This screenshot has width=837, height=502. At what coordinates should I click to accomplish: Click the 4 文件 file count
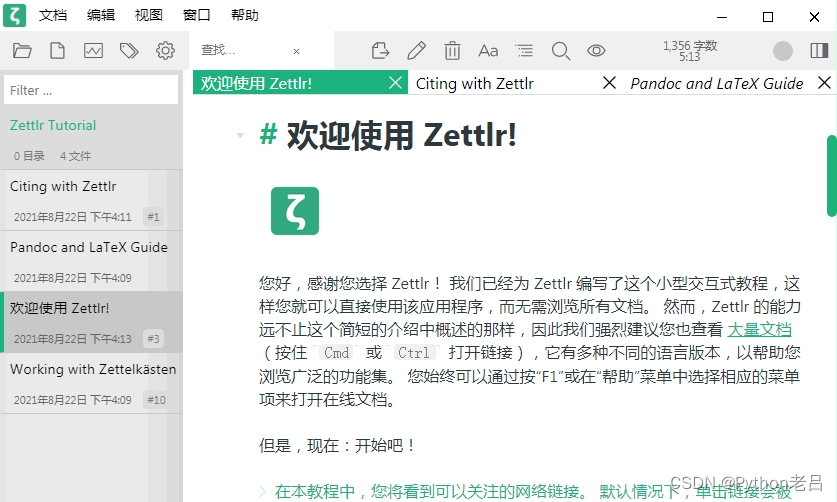tap(75, 156)
